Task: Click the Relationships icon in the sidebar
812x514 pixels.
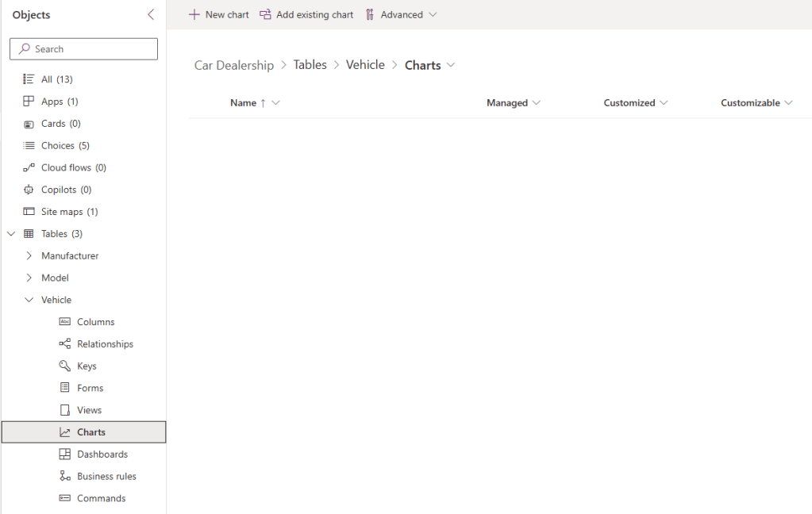Action: [65, 343]
